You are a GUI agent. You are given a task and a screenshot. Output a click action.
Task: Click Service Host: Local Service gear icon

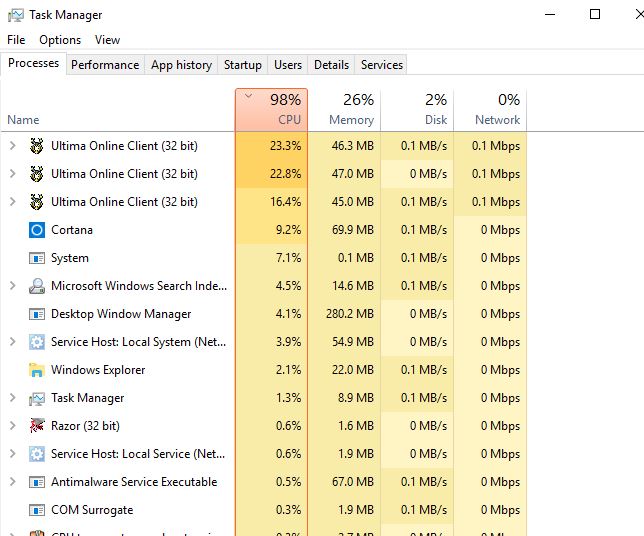pos(37,454)
